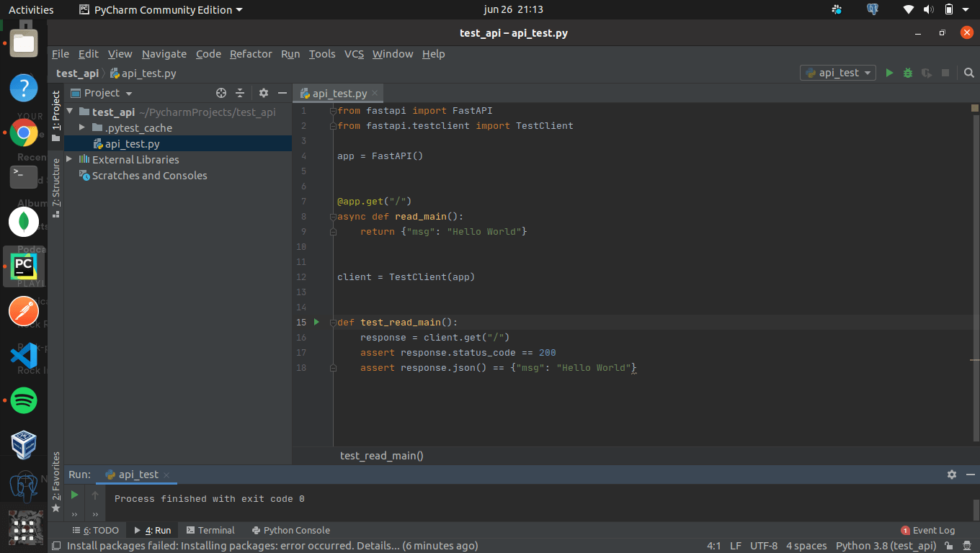The height and width of the screenshot is (553, 980).
Task: Open Project panel settings gear
Action: [264, 93]
